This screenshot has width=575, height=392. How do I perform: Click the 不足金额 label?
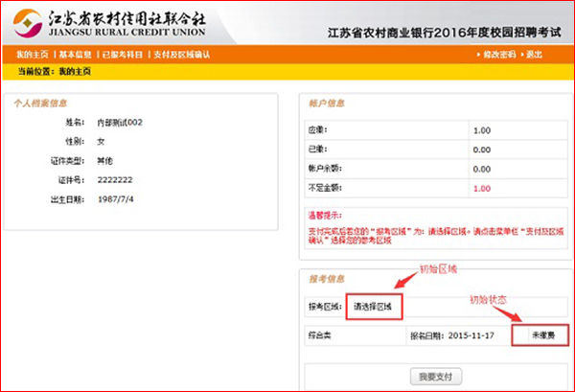[325, 188]
